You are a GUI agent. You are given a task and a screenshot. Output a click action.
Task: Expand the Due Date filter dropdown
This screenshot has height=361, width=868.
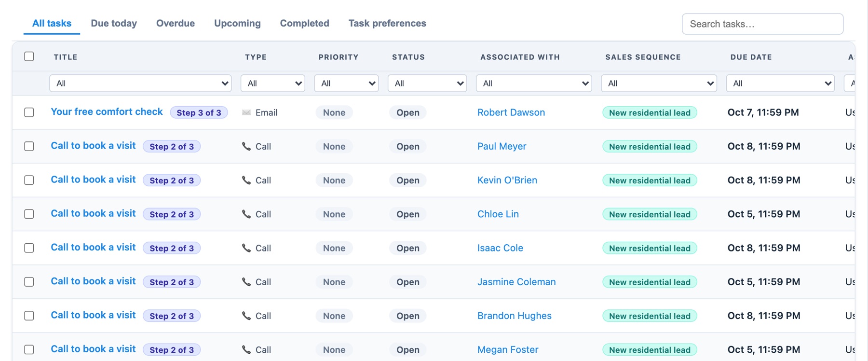pos(780,83)
